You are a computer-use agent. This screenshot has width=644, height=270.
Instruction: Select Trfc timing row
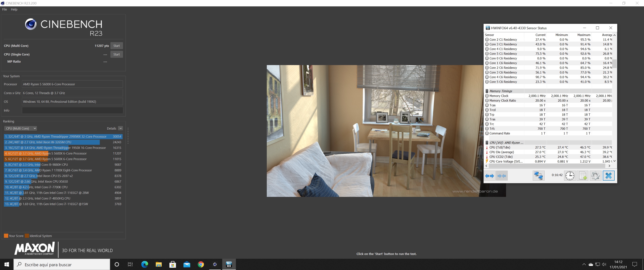point(548,129)
